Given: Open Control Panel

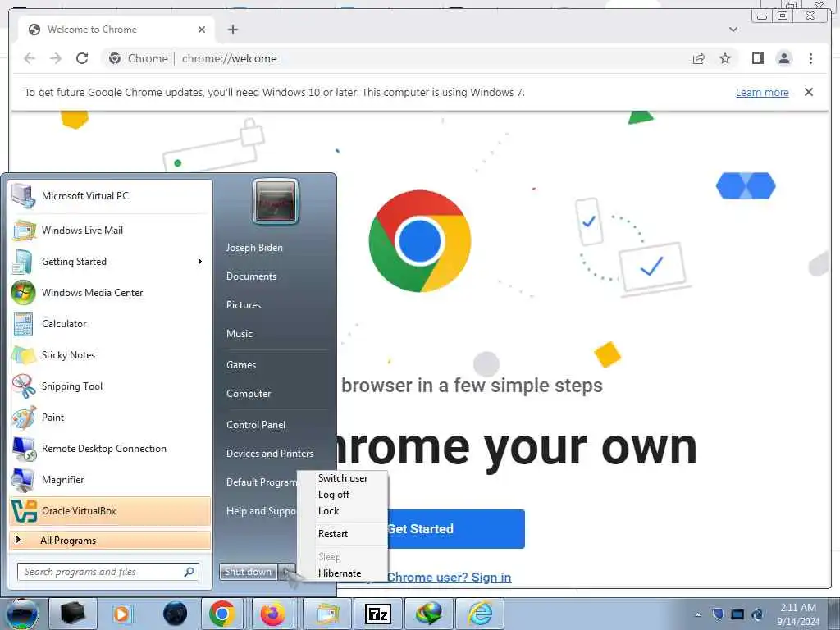Looking at the screenshot, I should (x=256, y=425).
